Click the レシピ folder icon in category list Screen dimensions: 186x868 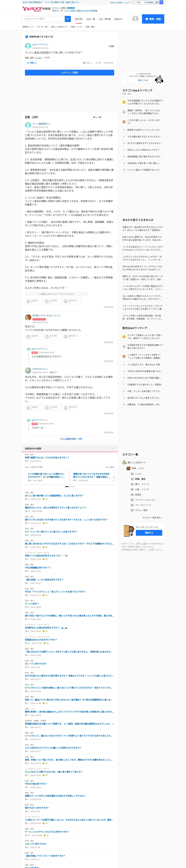click(x=132, y=474)
